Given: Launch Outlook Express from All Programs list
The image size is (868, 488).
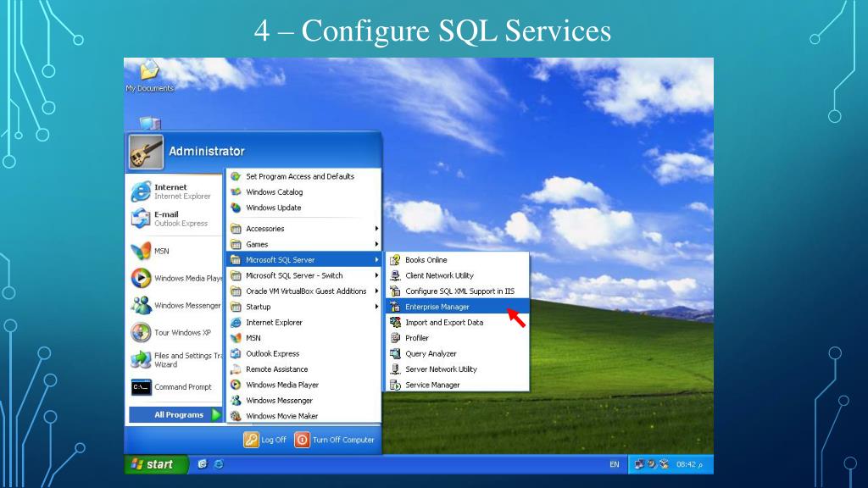Looking at the screenshot, I should [304, 353].
